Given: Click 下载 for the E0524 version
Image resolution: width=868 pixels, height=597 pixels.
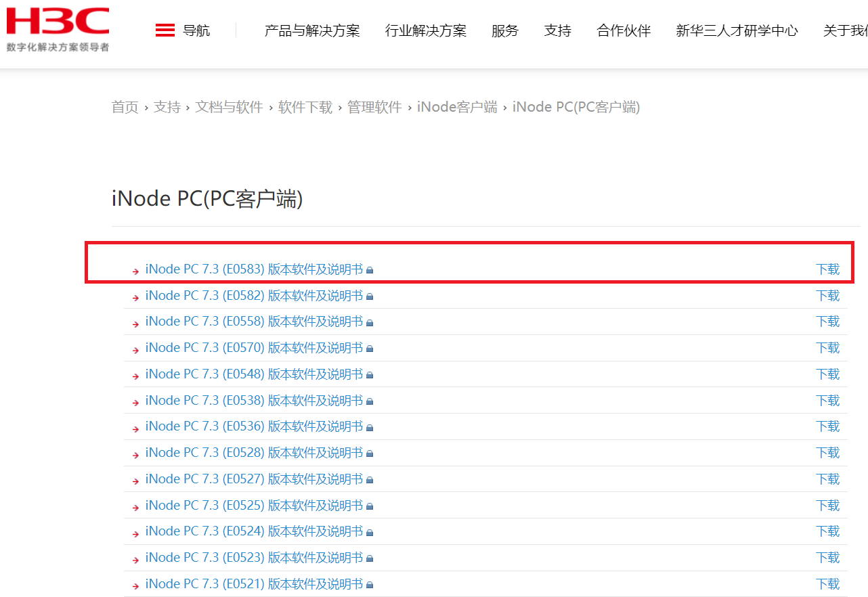Looking at the screenshot, I should [x=828, y=531].
